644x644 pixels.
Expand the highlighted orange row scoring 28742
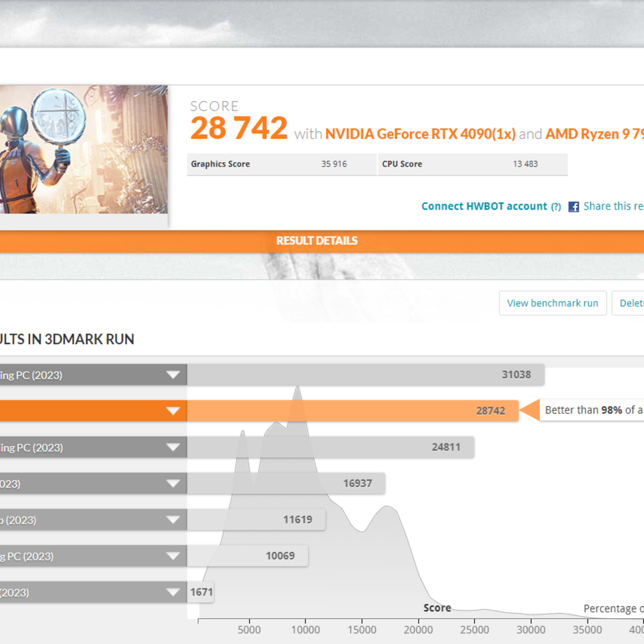173,411
